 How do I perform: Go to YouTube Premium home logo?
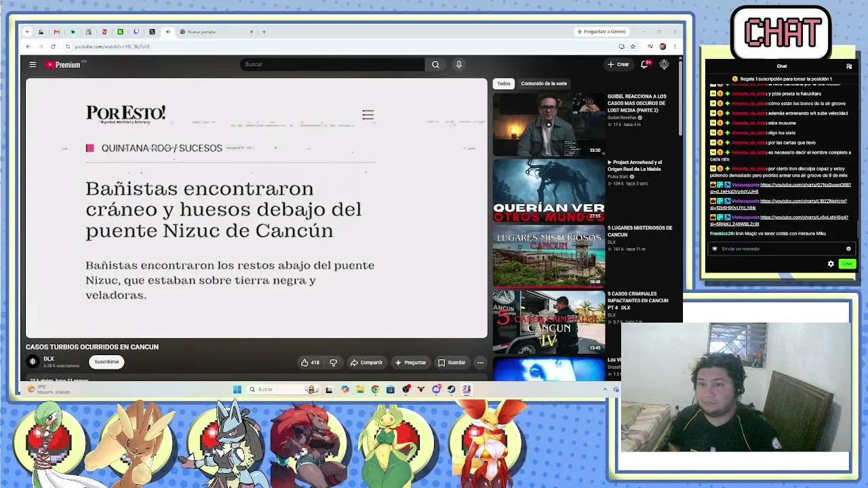point(63,64)
